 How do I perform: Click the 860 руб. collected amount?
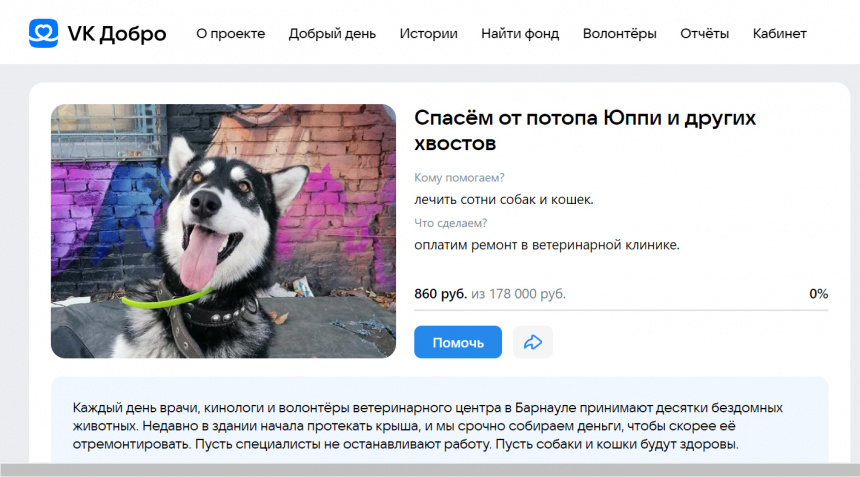tap(440, 294)
